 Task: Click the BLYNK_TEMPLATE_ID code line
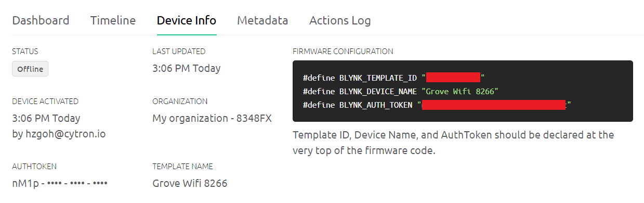(x=393, y=78)
